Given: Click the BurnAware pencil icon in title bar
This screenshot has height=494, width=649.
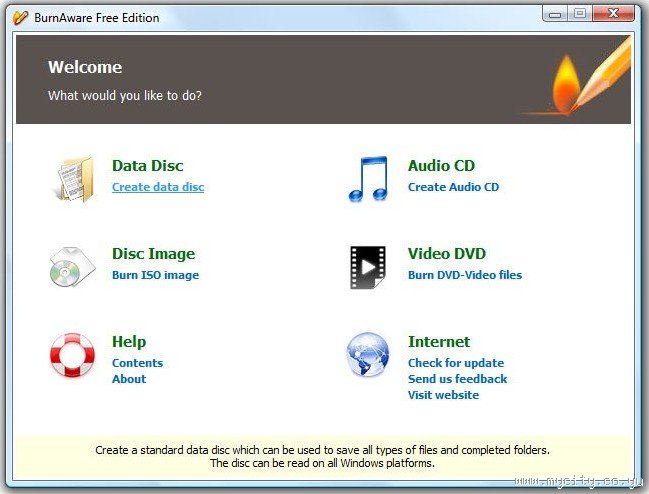Looking at the screenshot, I should coord(20,17).
